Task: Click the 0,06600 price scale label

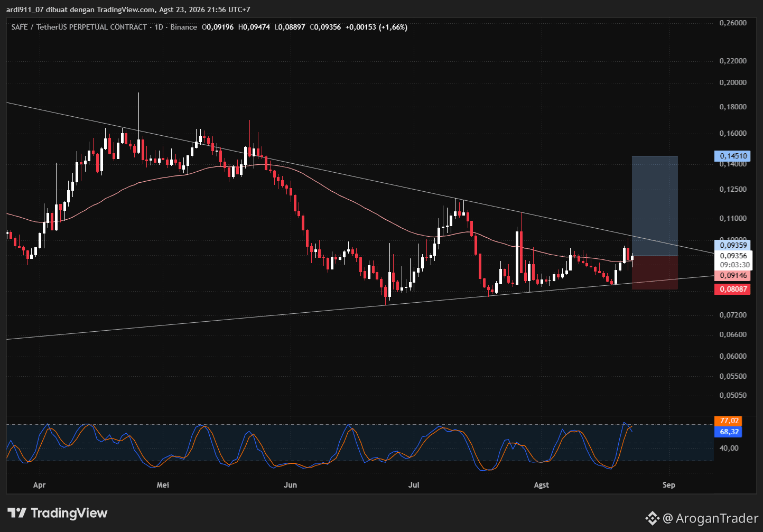Action: 733,334
